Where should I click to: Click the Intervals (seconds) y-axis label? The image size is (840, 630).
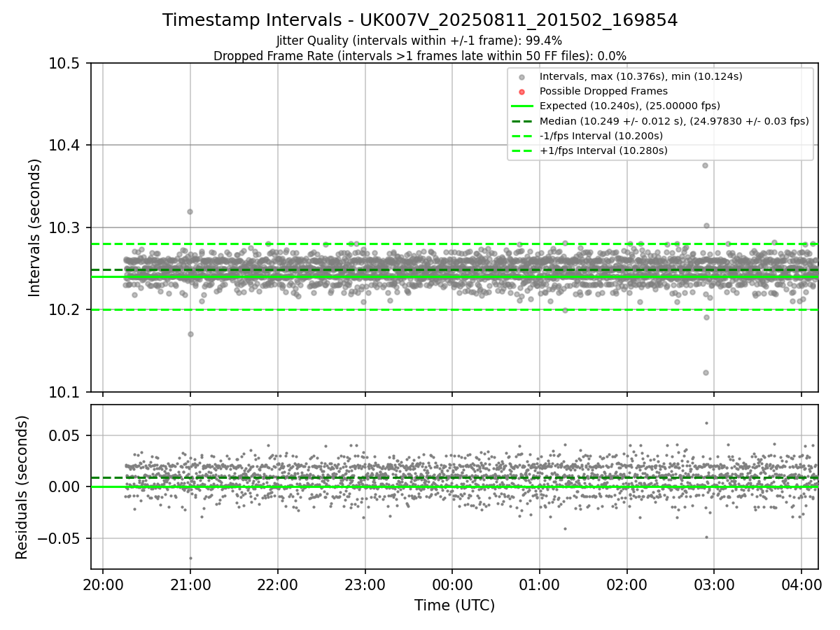point(35,227)
